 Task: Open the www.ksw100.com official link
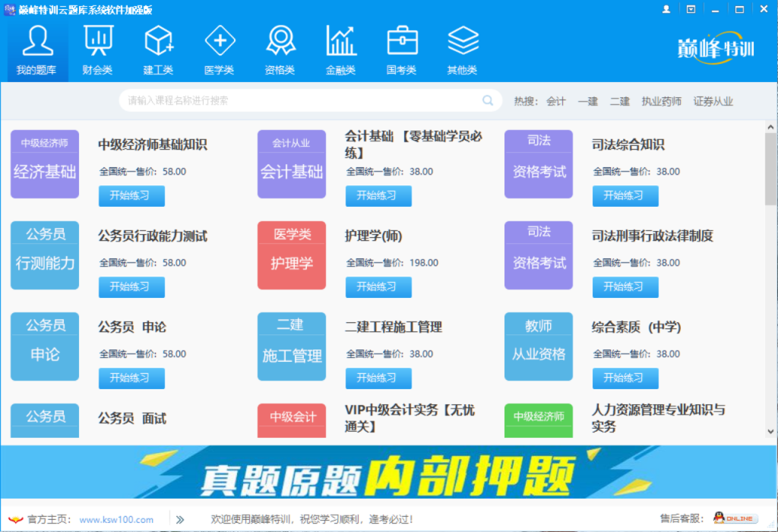pos(116,520)
